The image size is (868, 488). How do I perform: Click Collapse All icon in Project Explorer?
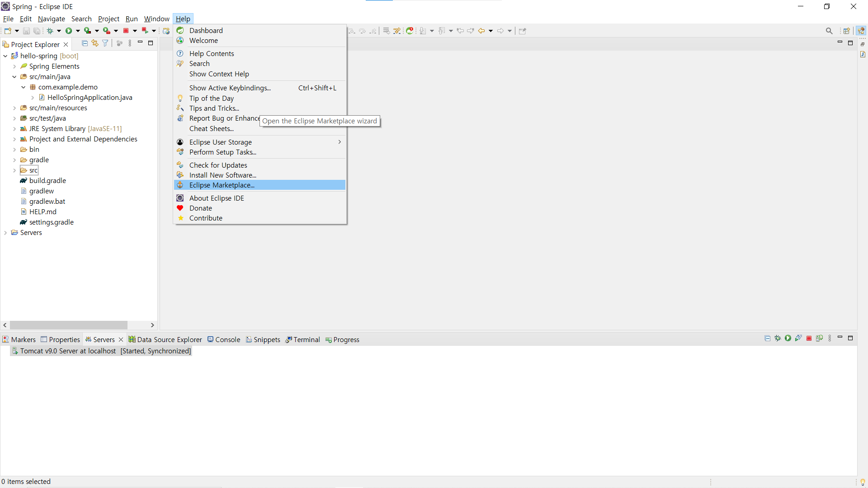click(85, 43)
